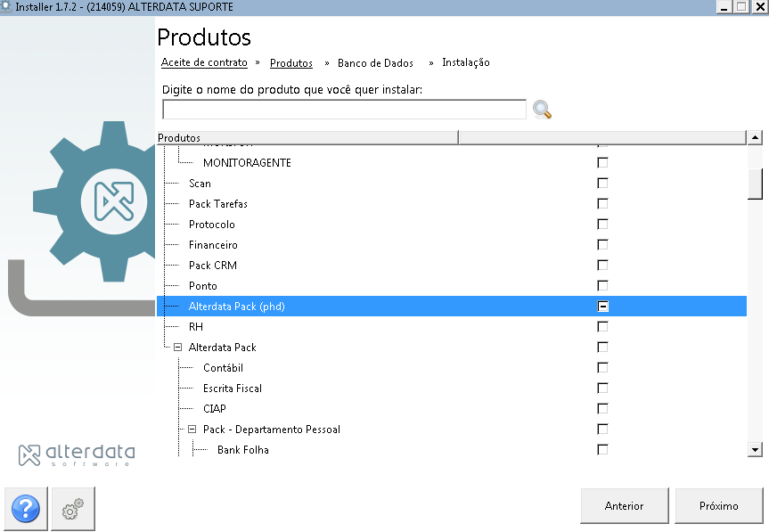
Task: Collapse the Alterdata Pack tree node
Action: 178,348
